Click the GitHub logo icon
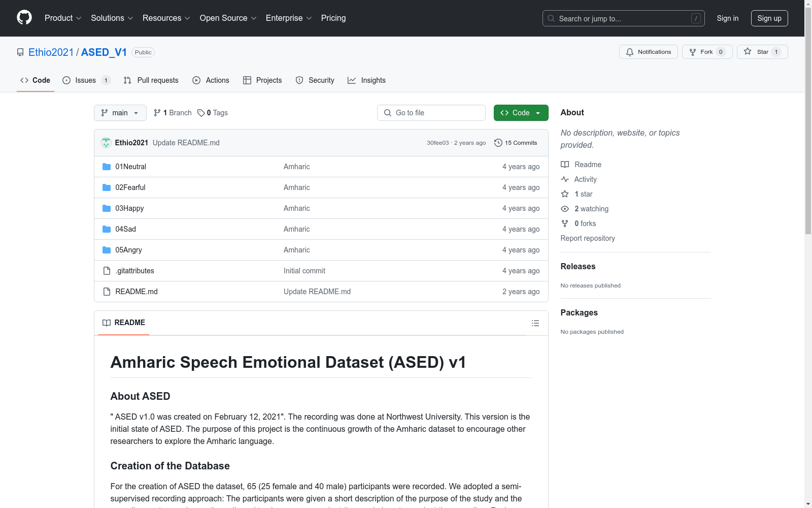The image size is (812, 508). click(x=24, y=18)
